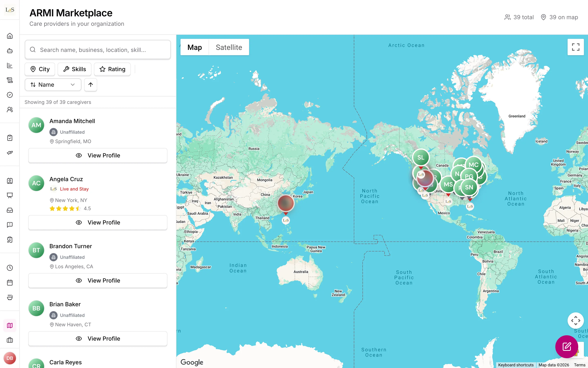
Task: Toggle fullscreen map view
Action: pos(576,47)
